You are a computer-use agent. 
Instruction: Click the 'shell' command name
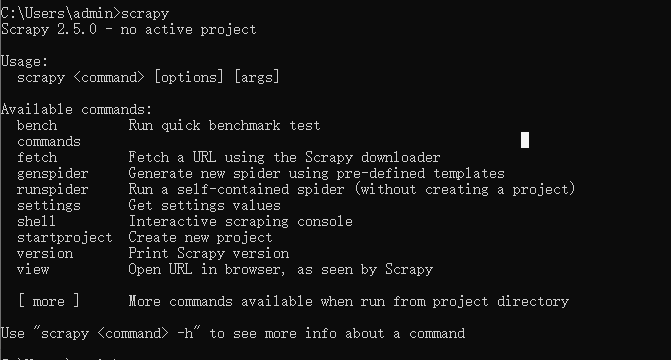36,221
